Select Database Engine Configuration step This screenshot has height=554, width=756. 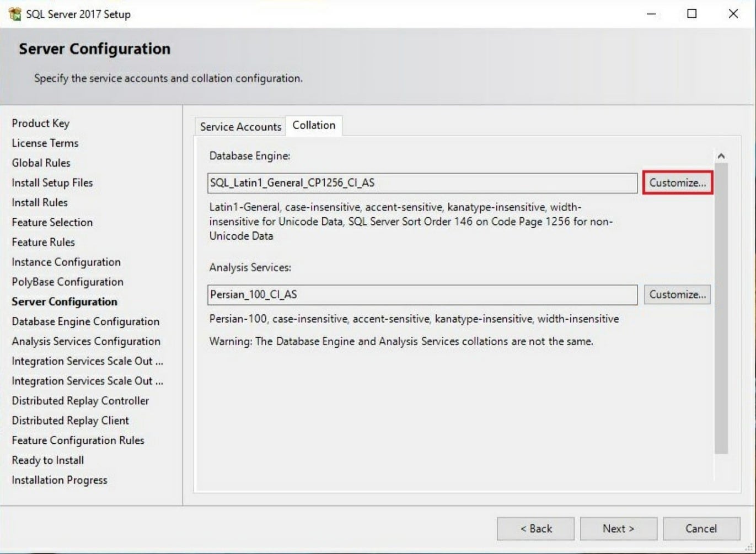click(x=85, y=322)
